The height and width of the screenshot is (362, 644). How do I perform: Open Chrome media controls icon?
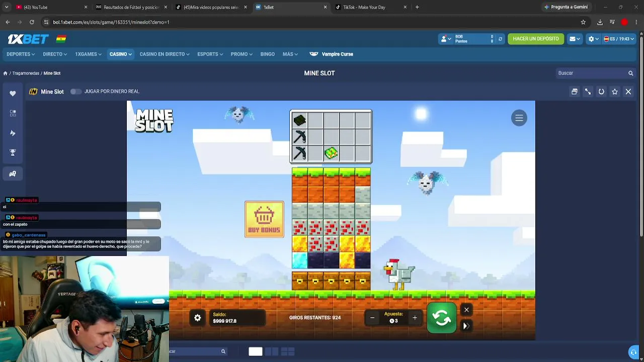pyautogui.click(x=612, y=22)
